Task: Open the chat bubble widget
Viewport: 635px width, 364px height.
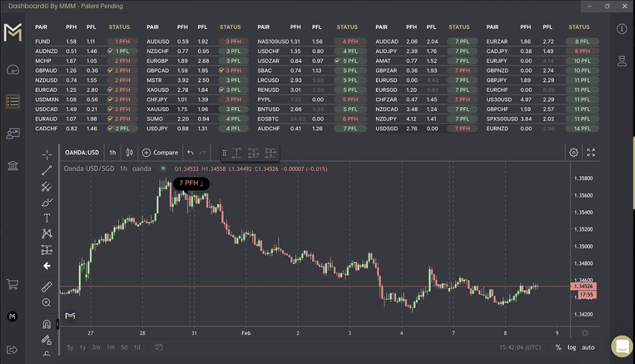Action: point(622,346)
